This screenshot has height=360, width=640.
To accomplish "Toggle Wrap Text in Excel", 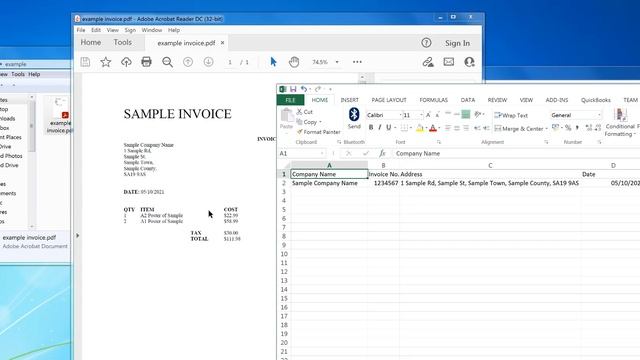I will (x=511, y=116).
